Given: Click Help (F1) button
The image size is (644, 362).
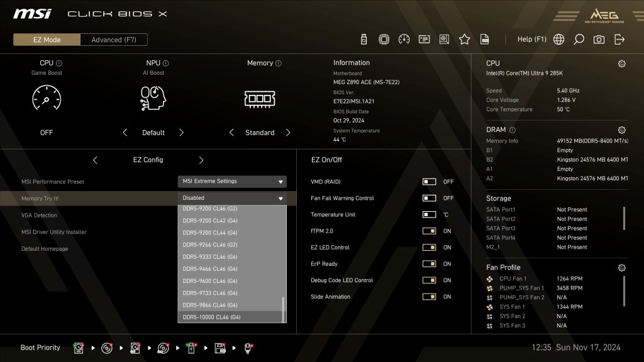Looking at the screenshot, I should click(531, 40).
